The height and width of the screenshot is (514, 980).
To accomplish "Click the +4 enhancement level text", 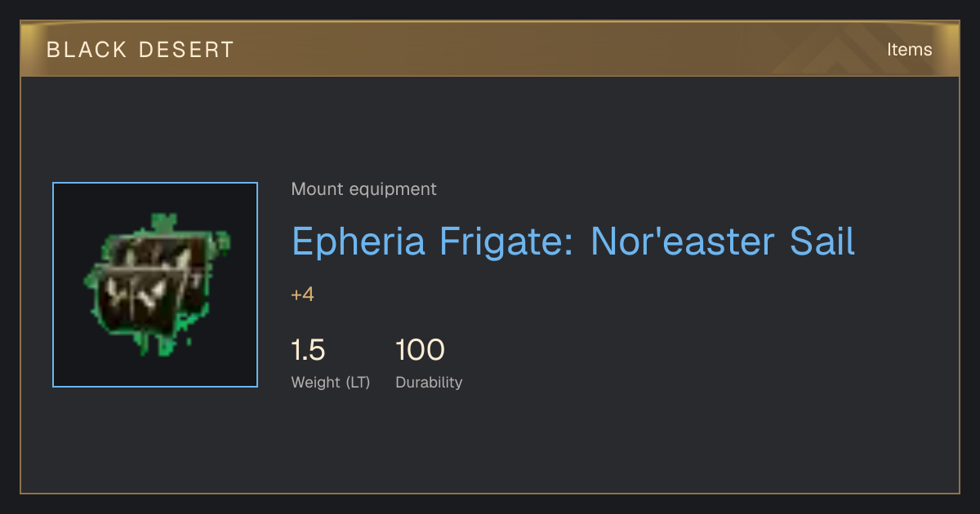I will 302,295.
